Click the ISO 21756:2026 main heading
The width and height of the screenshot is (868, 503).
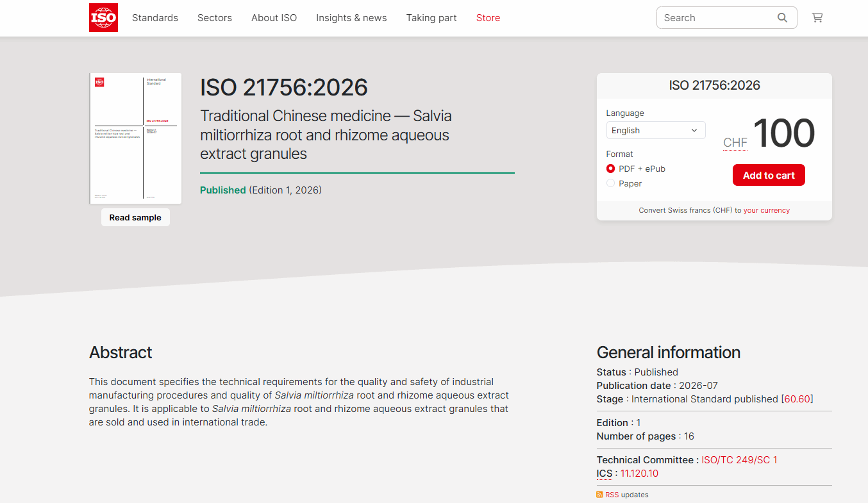pyautogui.click(x=284, y=88)
